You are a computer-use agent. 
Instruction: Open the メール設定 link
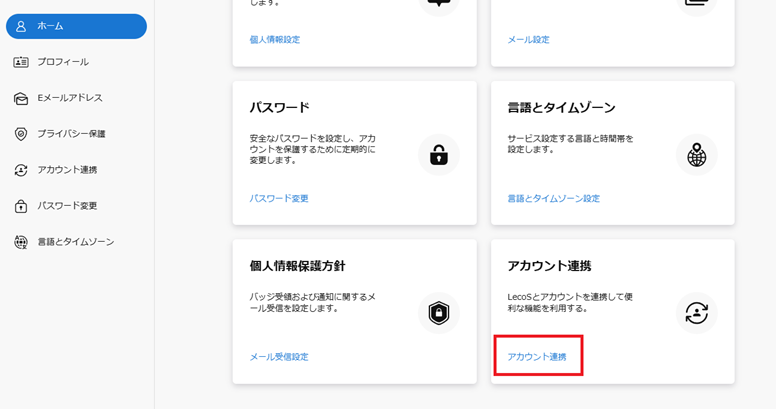[528, 40]
